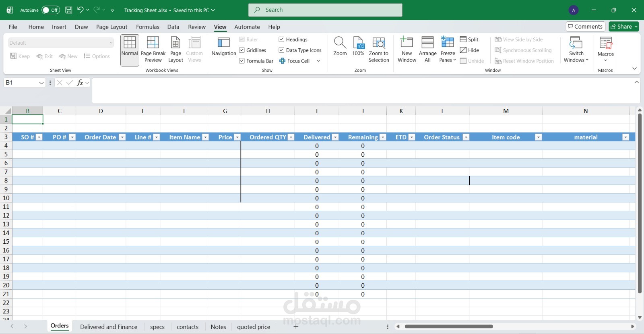Click Arrange All windows
This screenshot has height=334, width=644.
click(x=427, y=50)
